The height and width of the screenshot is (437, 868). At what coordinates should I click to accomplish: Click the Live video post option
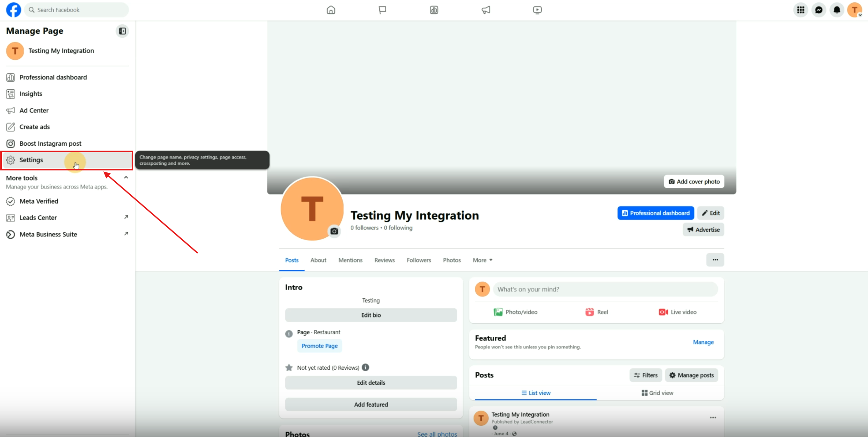(x=678, y=312)
